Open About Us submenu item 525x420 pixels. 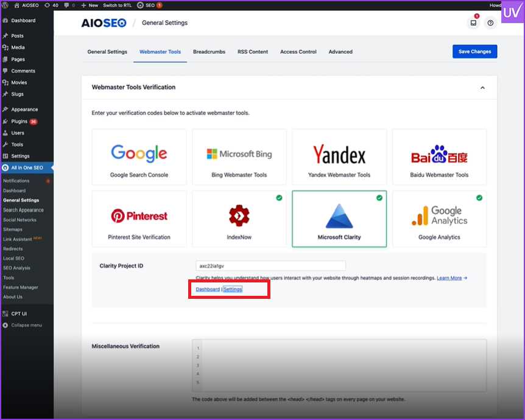point(13,297)
